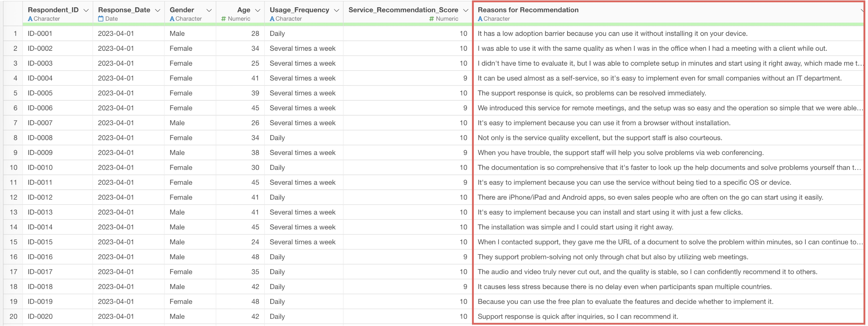Open the Usage_Frequency column dropdown arrow

click(x=336, y=10)
